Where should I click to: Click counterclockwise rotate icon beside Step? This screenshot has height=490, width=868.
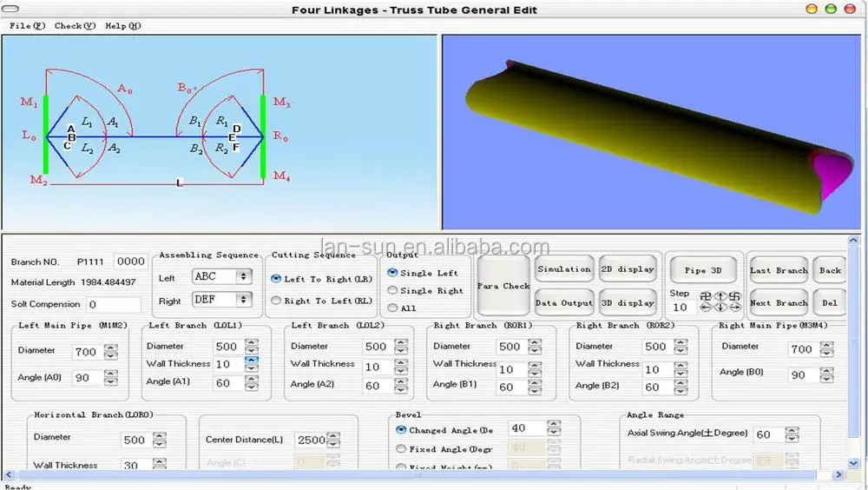click(x=705, y=296)
